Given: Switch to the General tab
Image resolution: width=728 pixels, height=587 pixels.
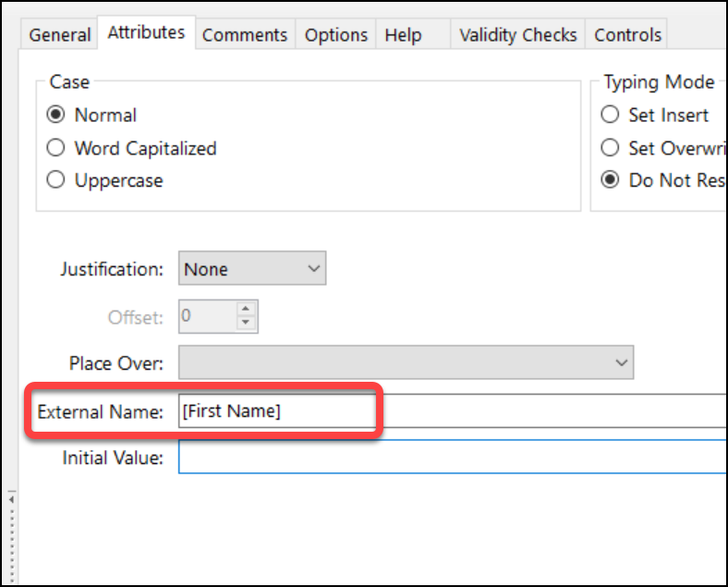Looking at the screenshot, I should pos(60,35).
